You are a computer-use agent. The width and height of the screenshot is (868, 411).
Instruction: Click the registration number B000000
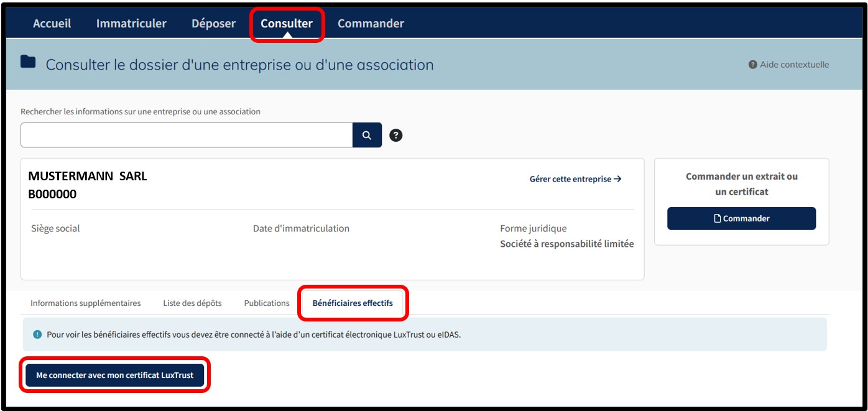(x=52, y=195)
